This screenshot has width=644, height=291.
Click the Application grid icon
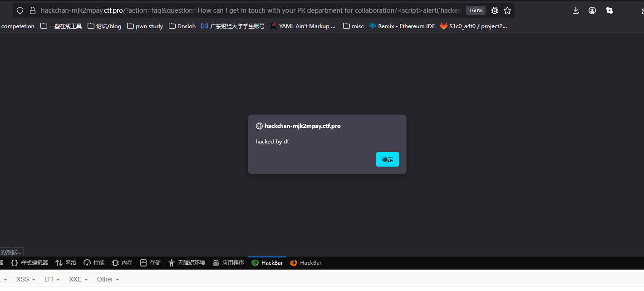click(216, 263)
